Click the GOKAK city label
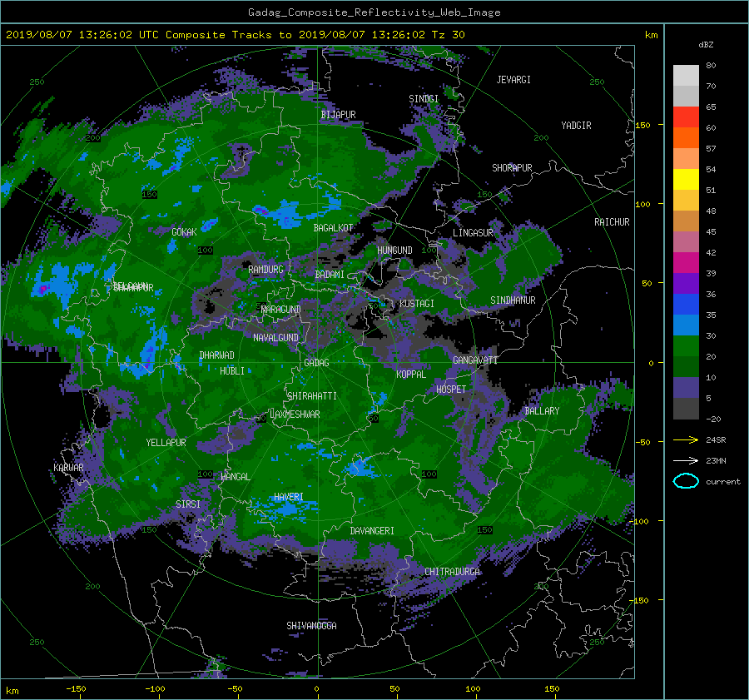Screen dimensions: 749x700 [184, 232]
